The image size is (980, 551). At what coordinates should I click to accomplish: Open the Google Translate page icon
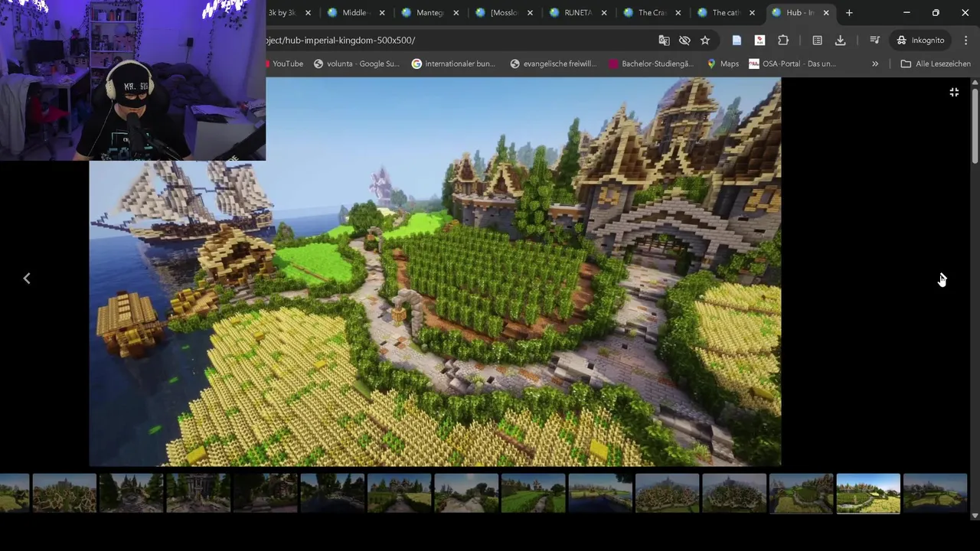point(664,40)
